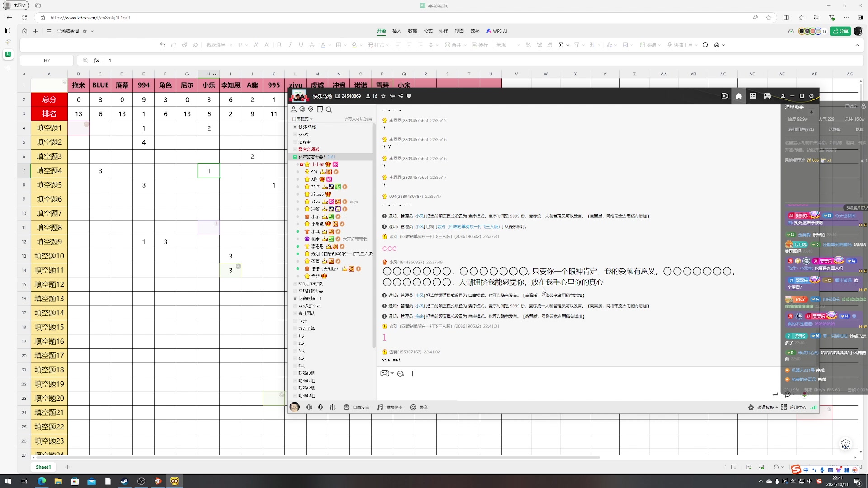
Task: Click the AutoSum sigma icon
Action: pyautogui.click(x=561, y=45)
